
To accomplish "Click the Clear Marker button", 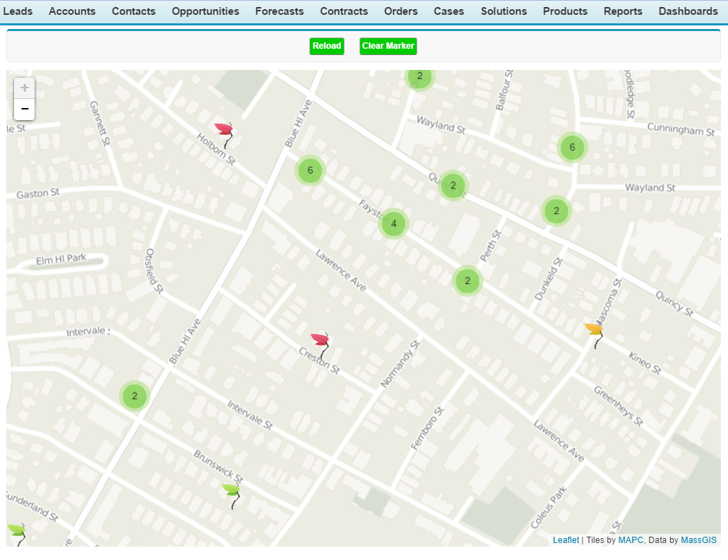I will (x=388, y=45).
